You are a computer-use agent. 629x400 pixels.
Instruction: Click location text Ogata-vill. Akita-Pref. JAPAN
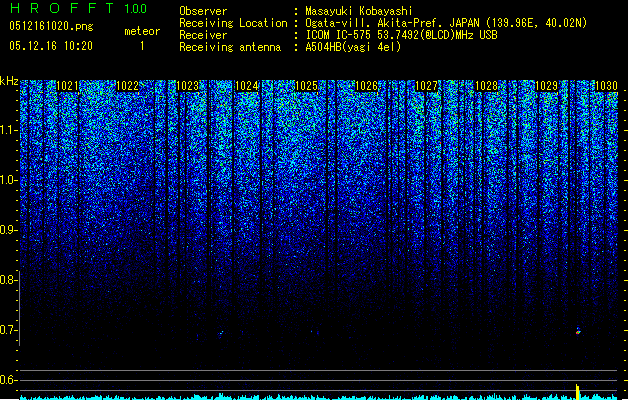[392, 23]
